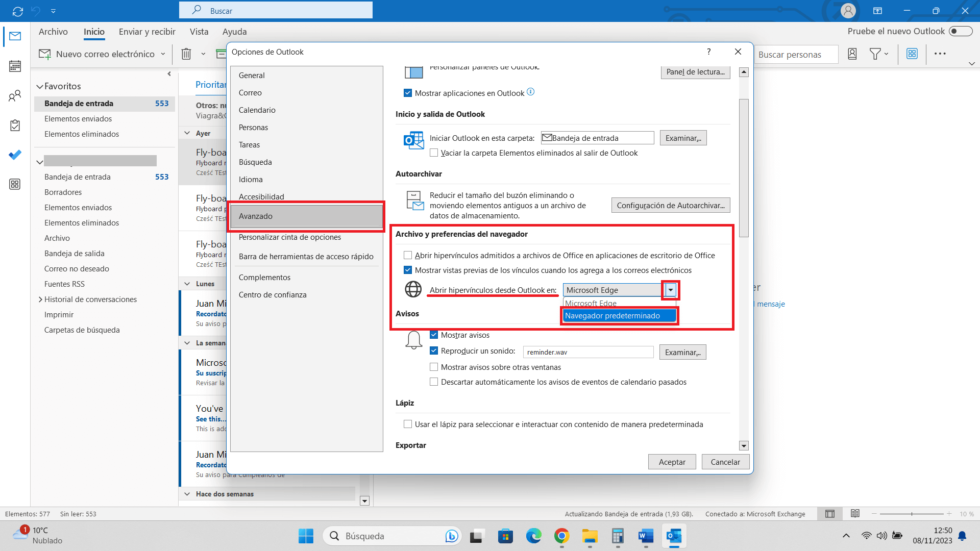Click zoom in plus in the status bar
Image resolution: width=980 pixels, height=551 pixels.
949,514
